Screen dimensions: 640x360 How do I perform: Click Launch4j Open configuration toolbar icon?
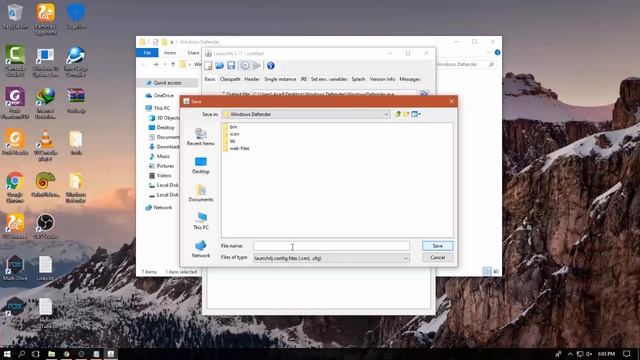(219, 65)
